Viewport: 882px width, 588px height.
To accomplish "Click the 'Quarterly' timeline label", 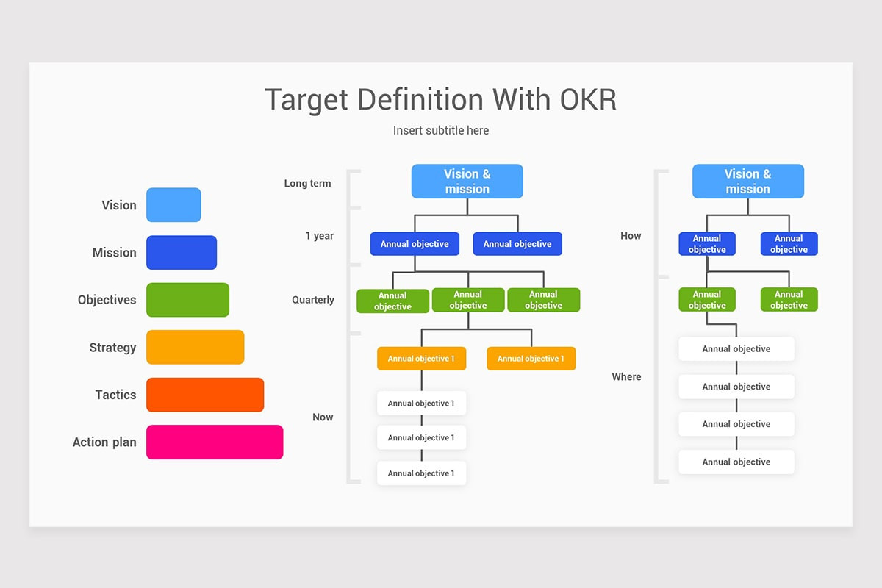I will [313, 299].
